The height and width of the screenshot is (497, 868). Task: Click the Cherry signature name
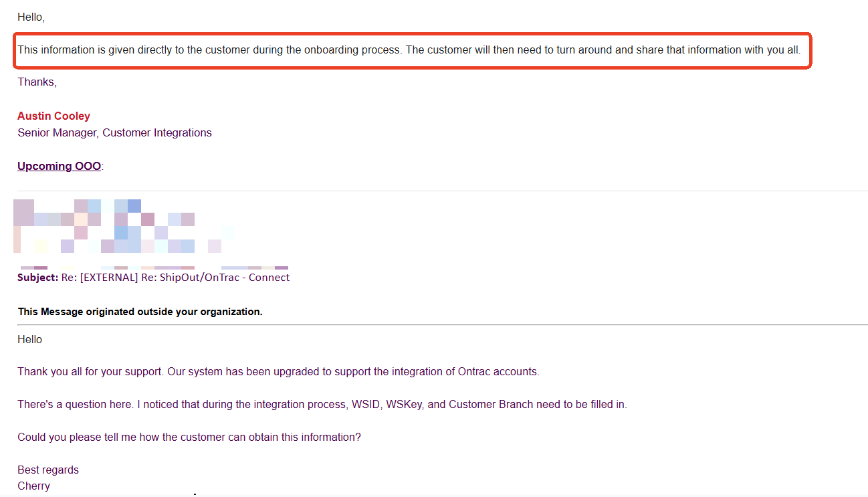coord(33,486)
